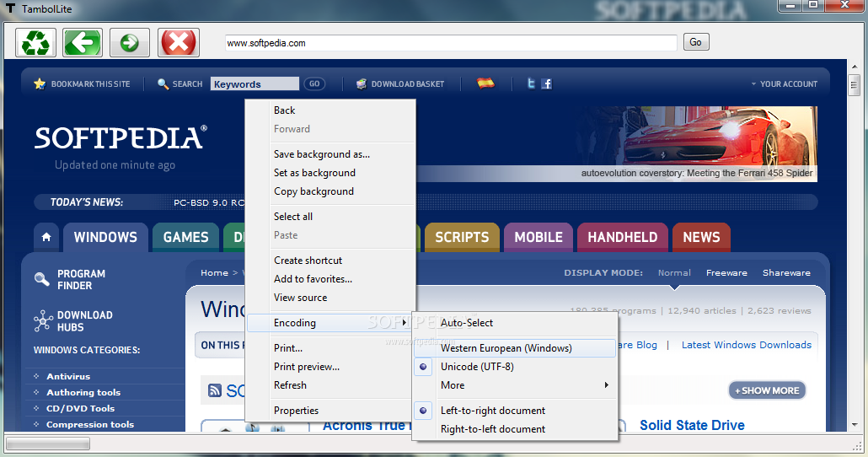
Task: Open the CD/DVD Tools category
Action: [81, 408]
